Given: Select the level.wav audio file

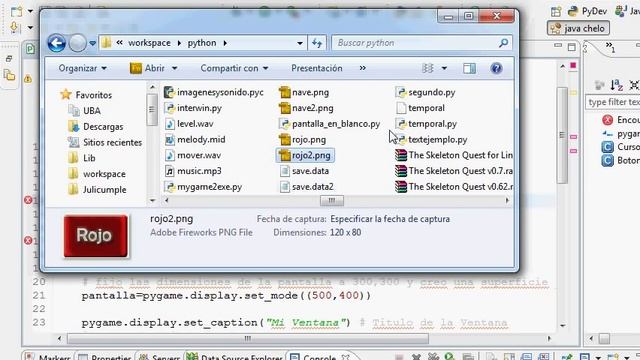Looking at the screenshot, I should coord(189,124).
